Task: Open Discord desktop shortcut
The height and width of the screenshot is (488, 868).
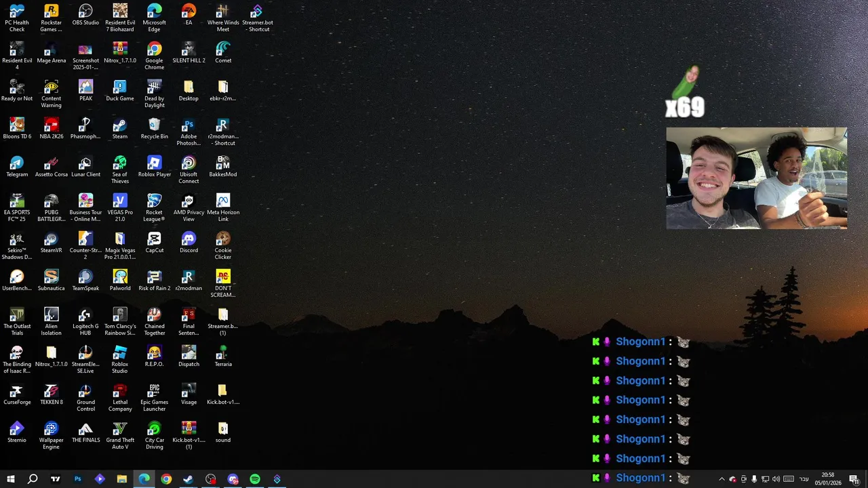Action: point(189,242)
